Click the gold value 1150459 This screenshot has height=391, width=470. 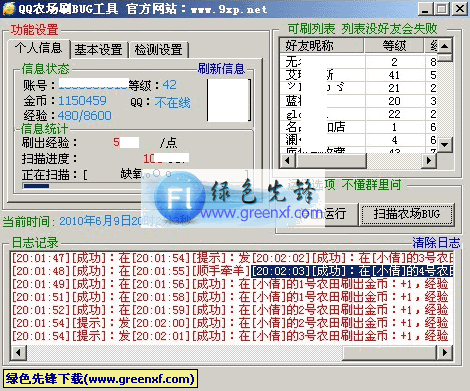pyautogui.click(x=82, y=101)
